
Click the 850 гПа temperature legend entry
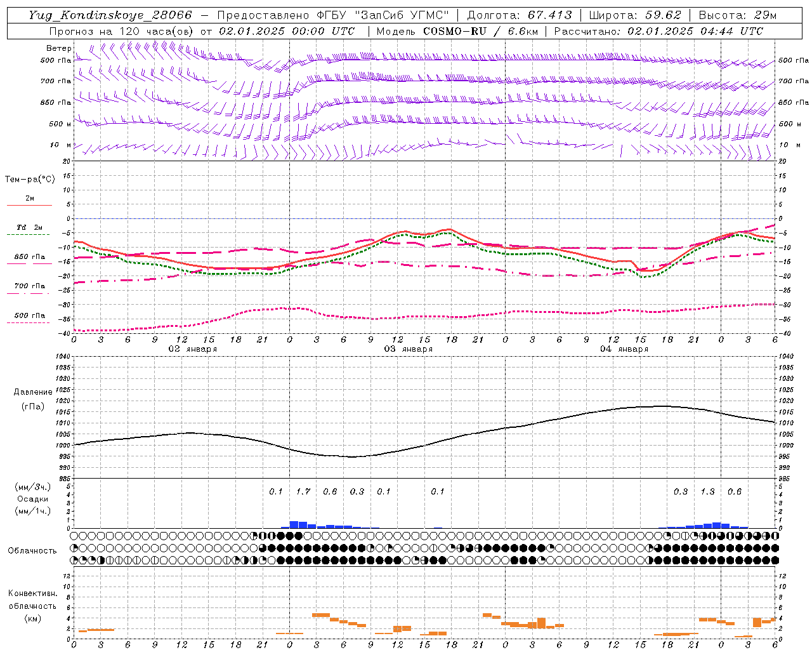(x=29, y=259)
